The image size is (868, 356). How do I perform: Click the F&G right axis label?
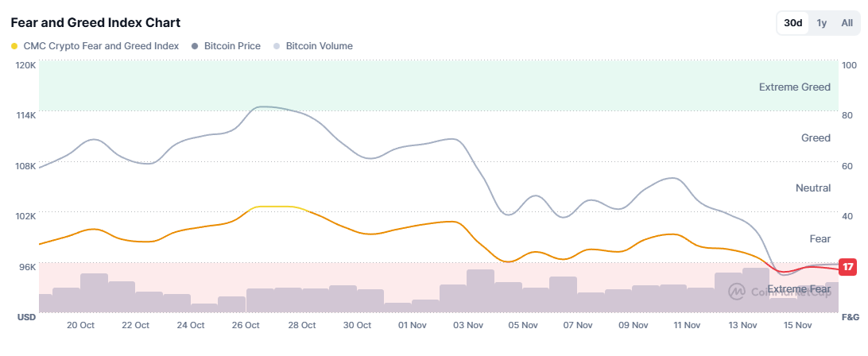(x=849, y=317)
